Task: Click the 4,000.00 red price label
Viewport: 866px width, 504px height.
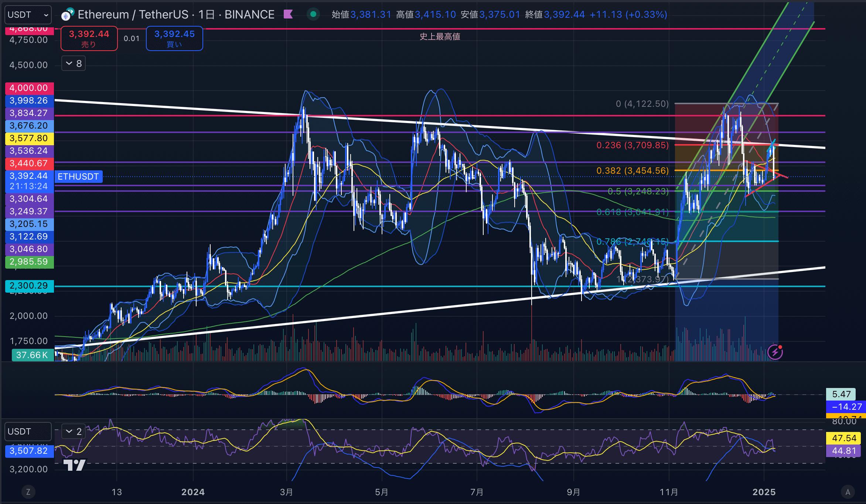Action: [29, 88]
